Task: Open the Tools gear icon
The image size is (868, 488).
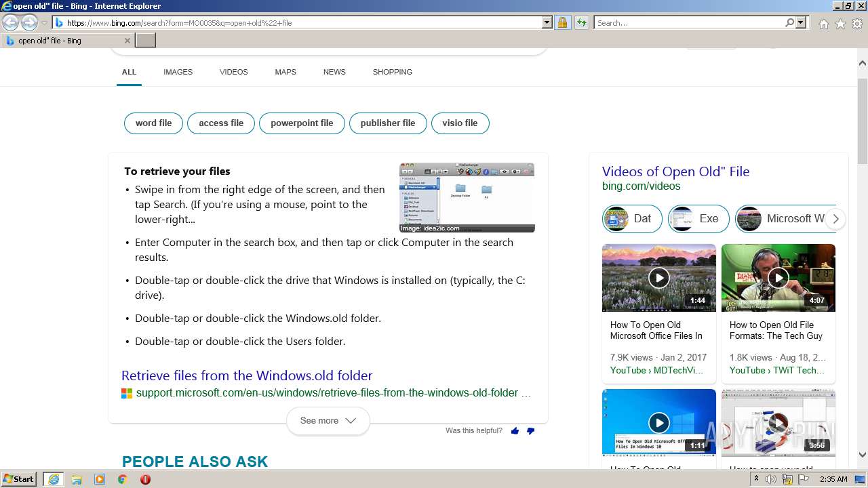Action: (x=857, y=24)
